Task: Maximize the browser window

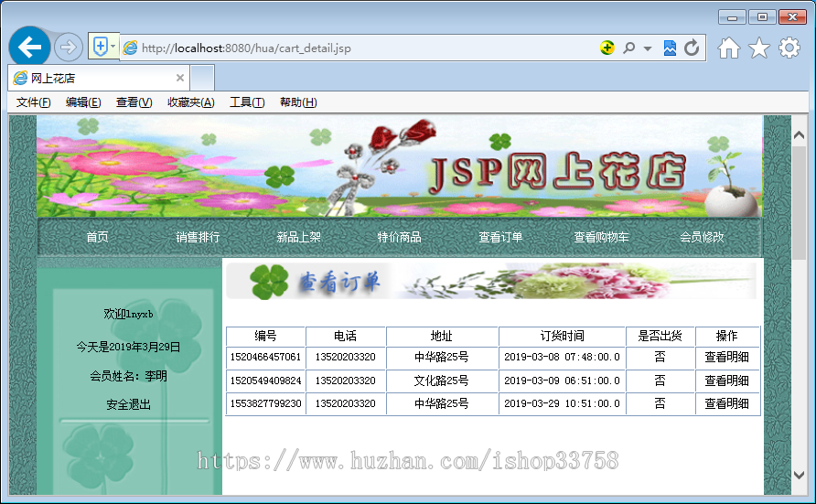Action: click(762, 17)
